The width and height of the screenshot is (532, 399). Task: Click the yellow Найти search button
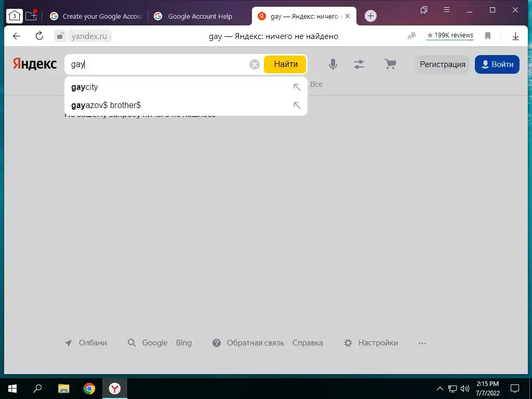point(285,64)
